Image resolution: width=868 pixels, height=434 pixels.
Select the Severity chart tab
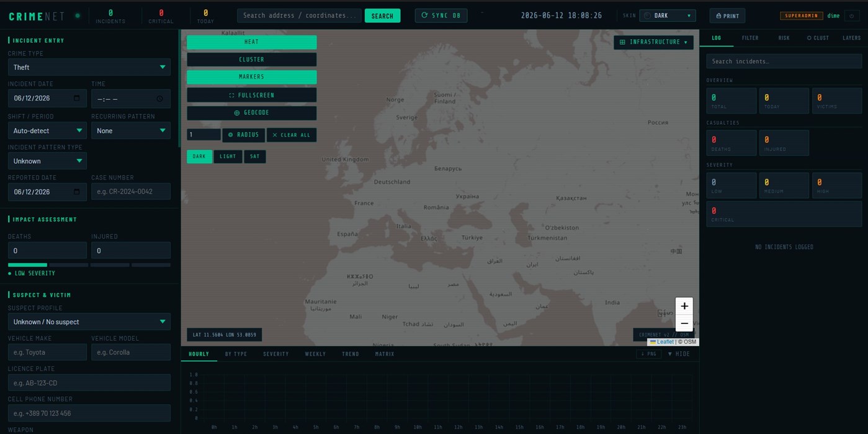pos(276,354)
